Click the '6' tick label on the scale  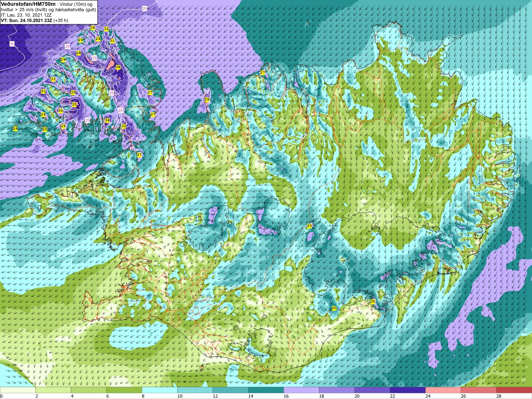tap(108, 396)
